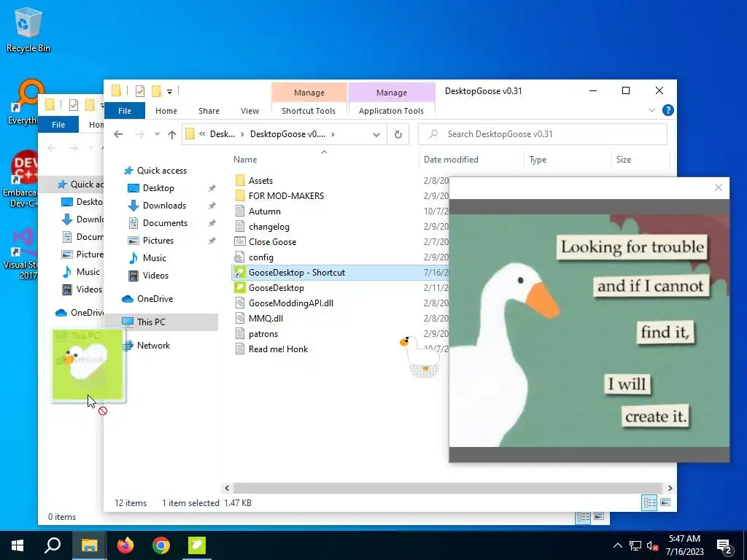Open Windows Start menu
747x560 pixels.
pos(18,545)
